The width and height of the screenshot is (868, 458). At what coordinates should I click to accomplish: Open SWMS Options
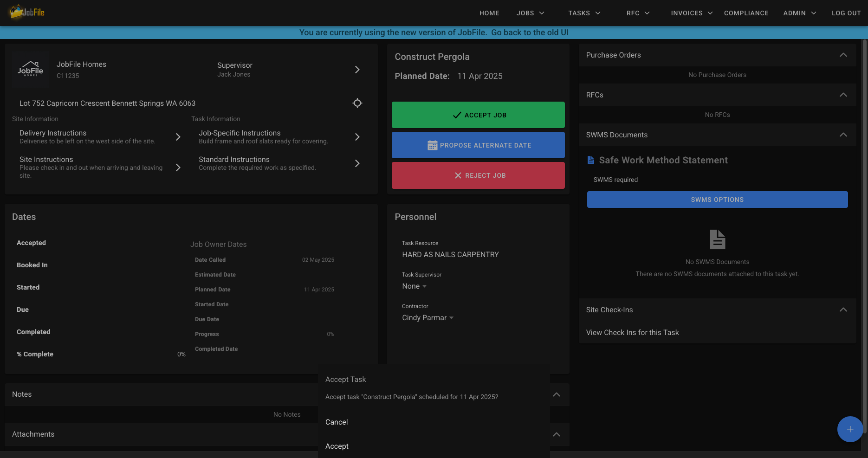[717, 200]
